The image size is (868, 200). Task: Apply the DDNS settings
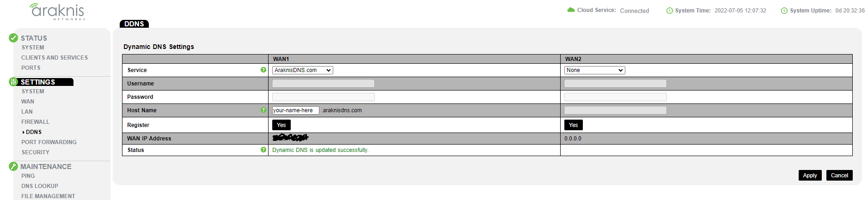810,176
